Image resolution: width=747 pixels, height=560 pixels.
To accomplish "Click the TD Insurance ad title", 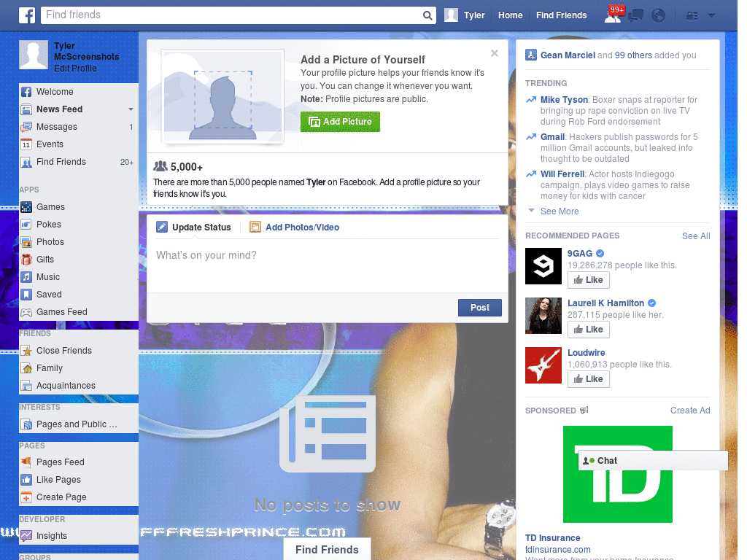I will point(553,538).
